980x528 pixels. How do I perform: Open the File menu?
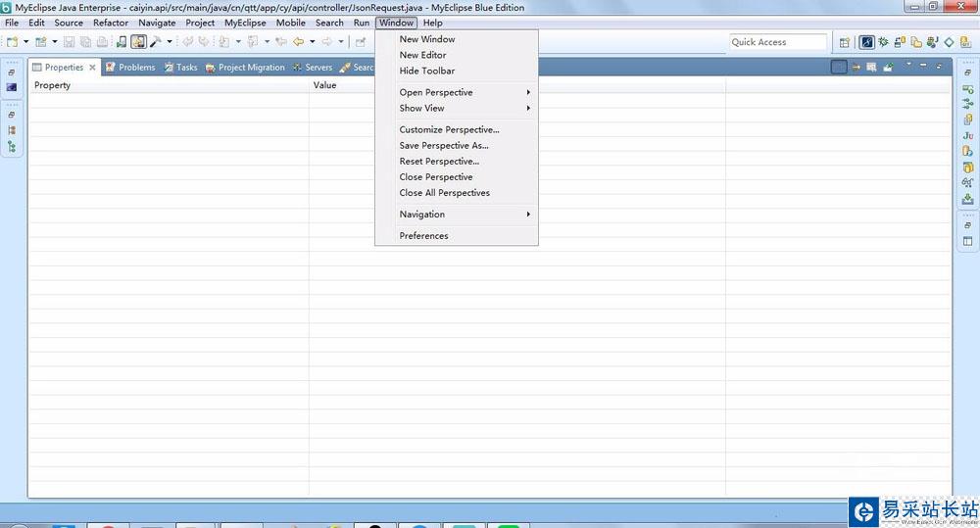click(x=12, y=23)
